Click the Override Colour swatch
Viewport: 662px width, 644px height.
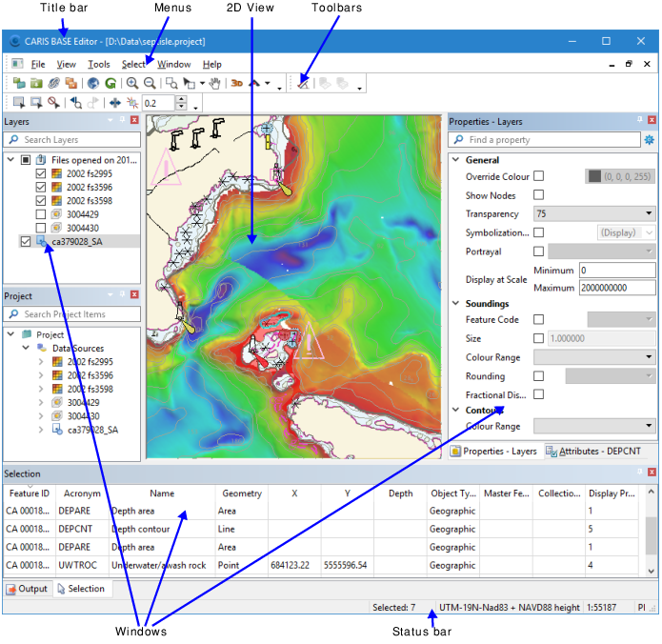[x=594, y=176]
